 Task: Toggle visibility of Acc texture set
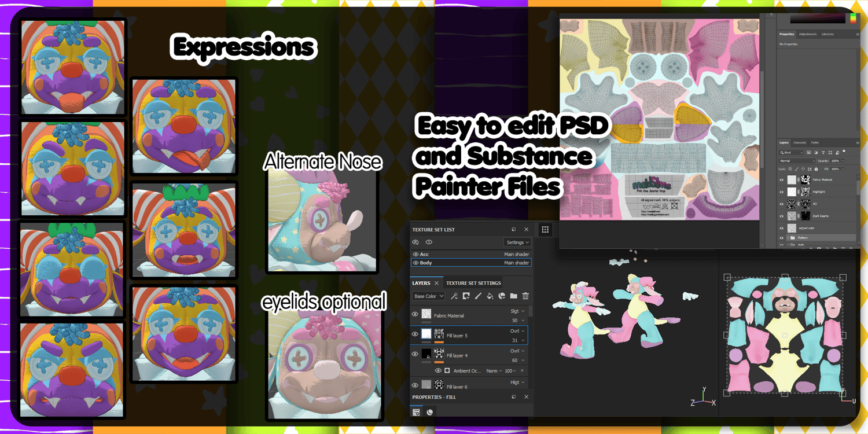(x=415, y=255)
